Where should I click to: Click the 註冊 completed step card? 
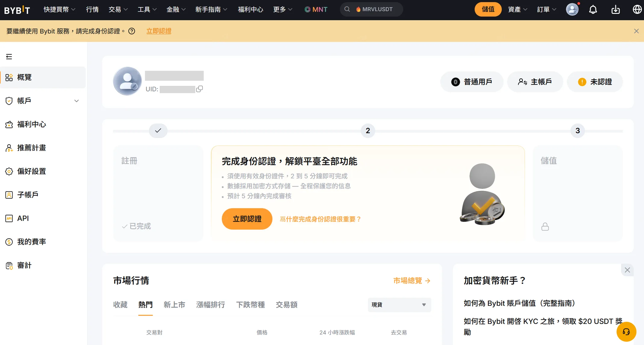point(158,193)
